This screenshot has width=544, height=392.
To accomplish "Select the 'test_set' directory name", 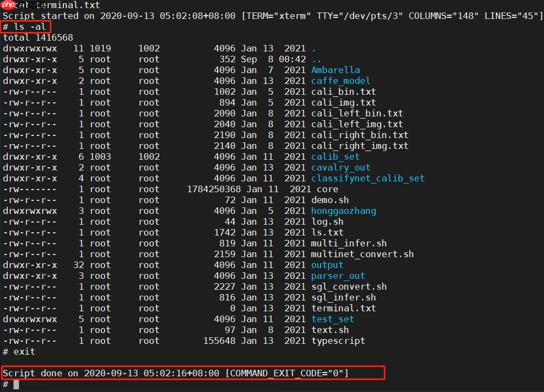I will point(333,319).
